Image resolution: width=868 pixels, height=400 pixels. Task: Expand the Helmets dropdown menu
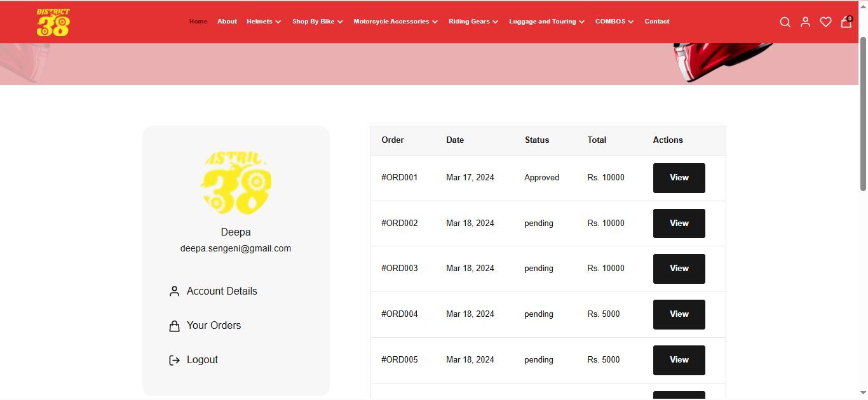(x=264, y=22)
